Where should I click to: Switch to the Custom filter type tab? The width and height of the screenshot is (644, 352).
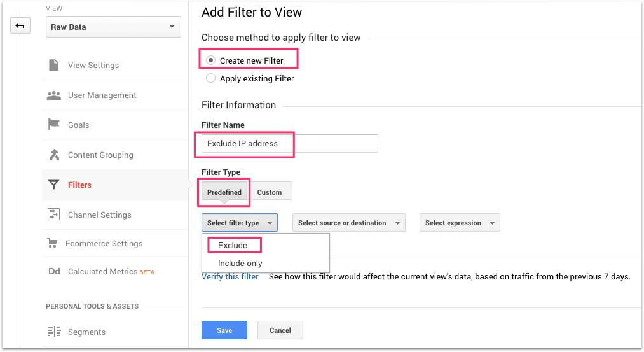pyautogui.click(x=270, y=192)
